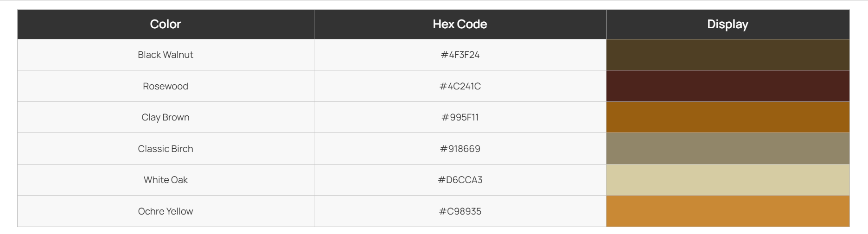The image size is (868, 234).
Task: Select the Classic Birch name cell
Action: 166,149
